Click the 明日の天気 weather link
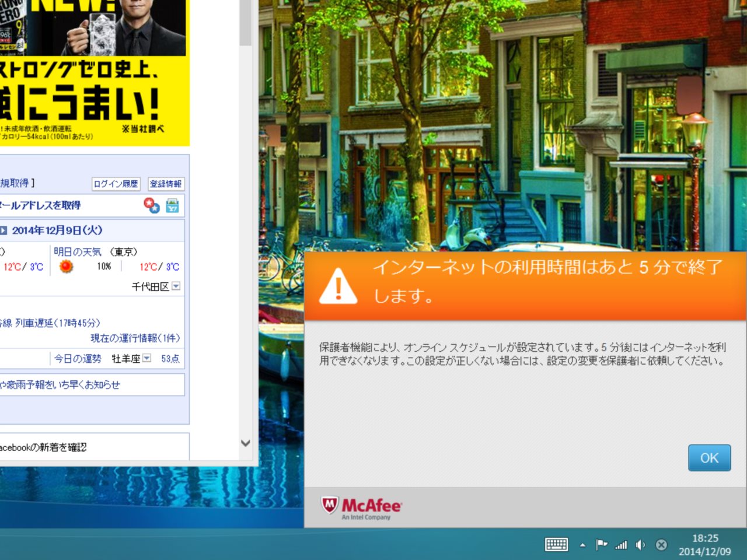This screenshot has width=747, height=560. 78,252
